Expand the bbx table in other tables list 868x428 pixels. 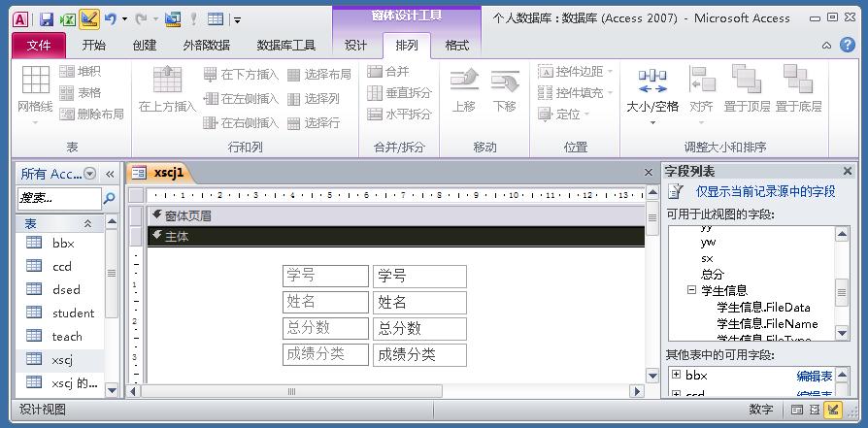click(x=676, y=375)
